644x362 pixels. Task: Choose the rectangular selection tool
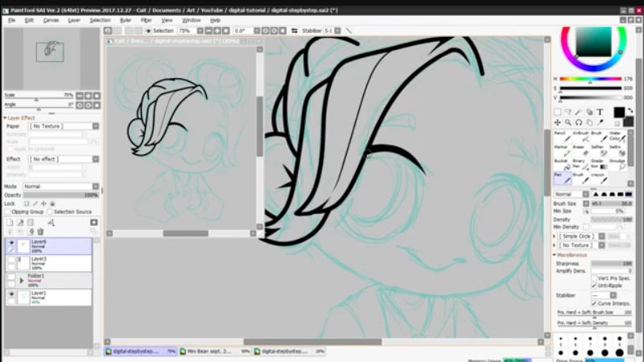click(x=557, y=112)
